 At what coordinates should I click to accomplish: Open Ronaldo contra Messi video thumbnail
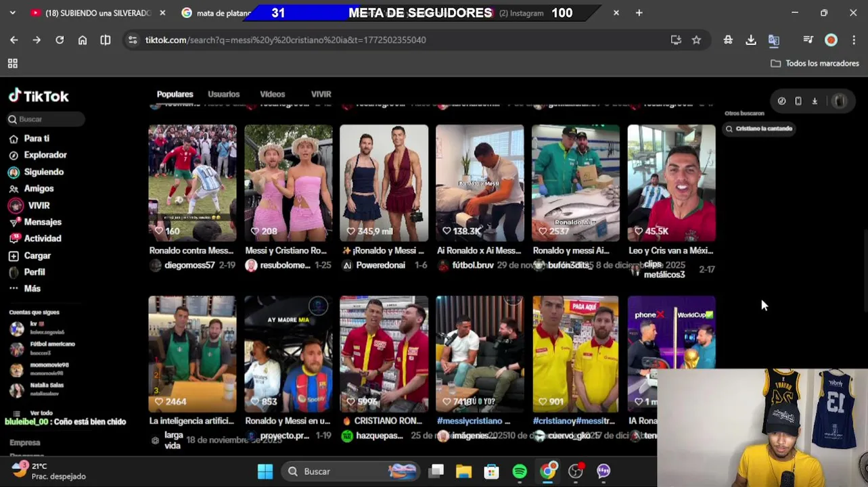193,183
